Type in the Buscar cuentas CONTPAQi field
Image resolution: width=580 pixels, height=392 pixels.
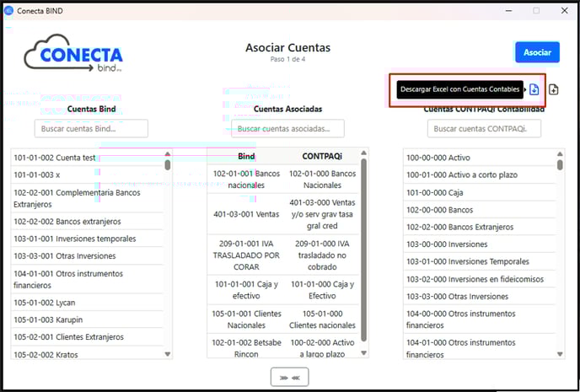pyautogui.click(x=484, y=128)
